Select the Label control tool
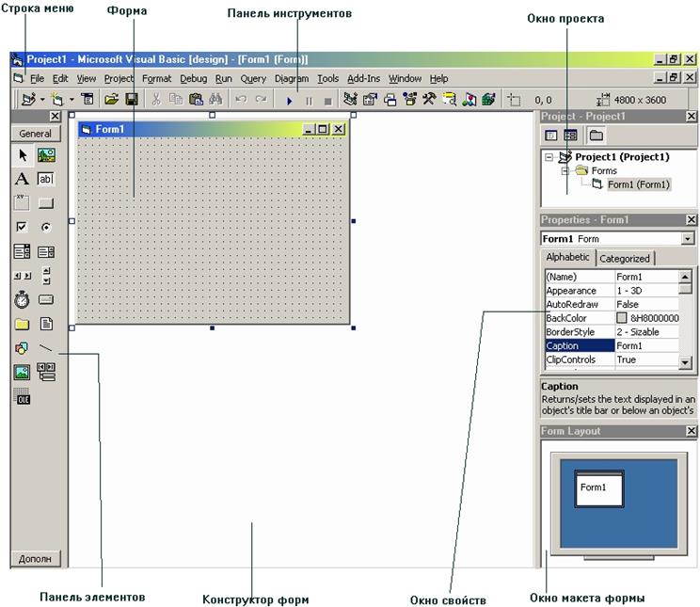Viewport: 700px width, 607px height. 22,179
